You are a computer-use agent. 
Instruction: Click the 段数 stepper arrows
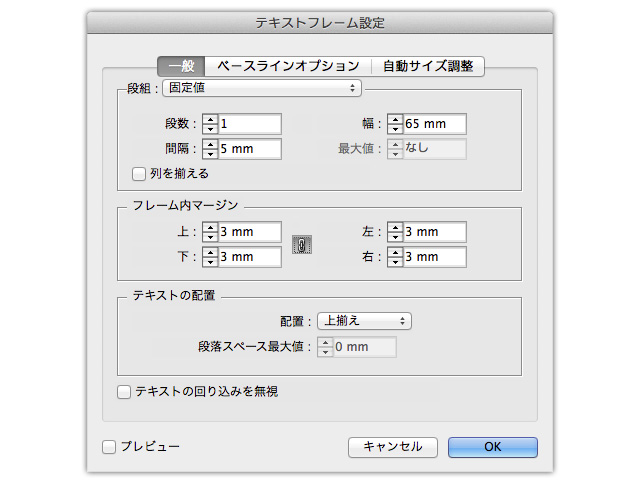coord(210,124)
